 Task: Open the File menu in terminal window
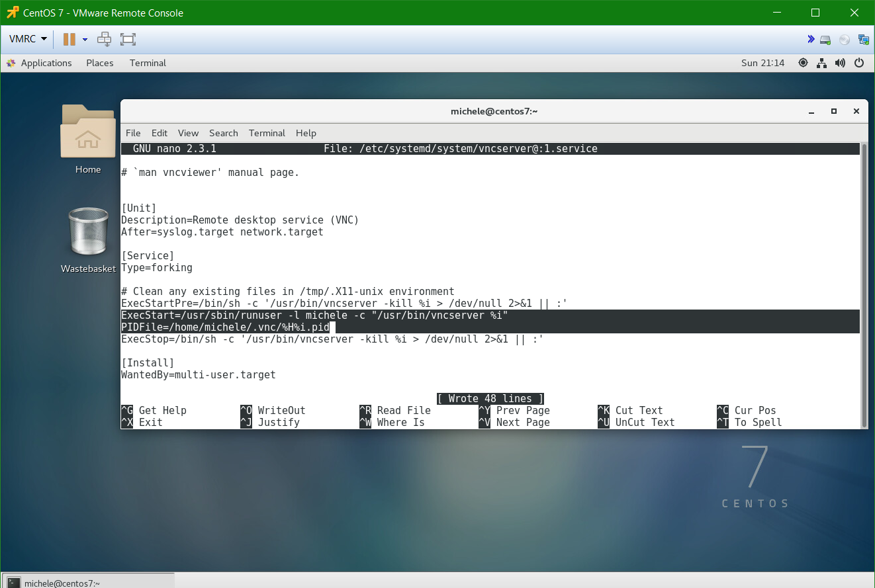pos(133,133)
